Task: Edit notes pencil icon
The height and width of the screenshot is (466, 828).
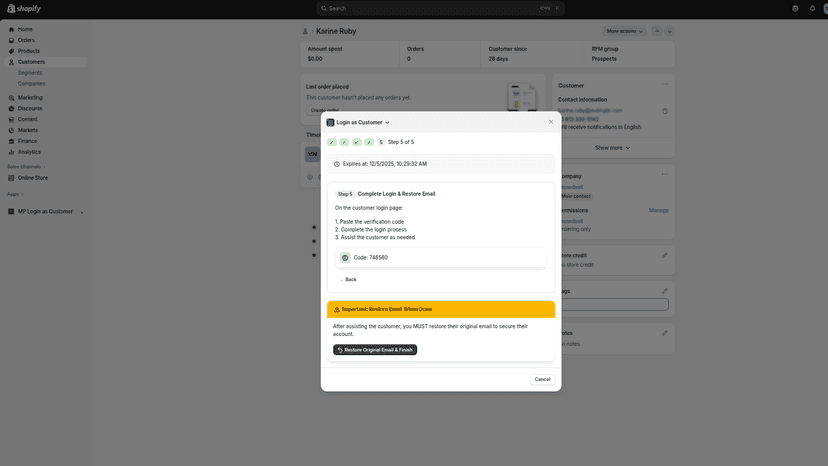Action: pos(665,333)
